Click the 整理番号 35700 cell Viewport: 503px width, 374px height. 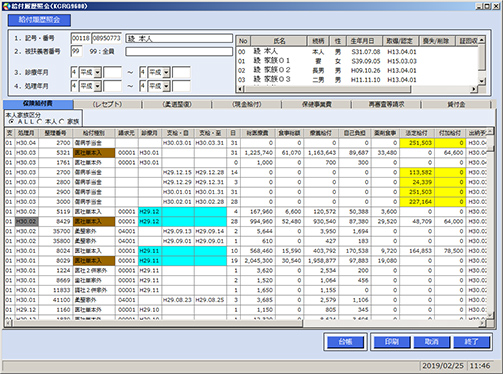(x=55, y=231)
